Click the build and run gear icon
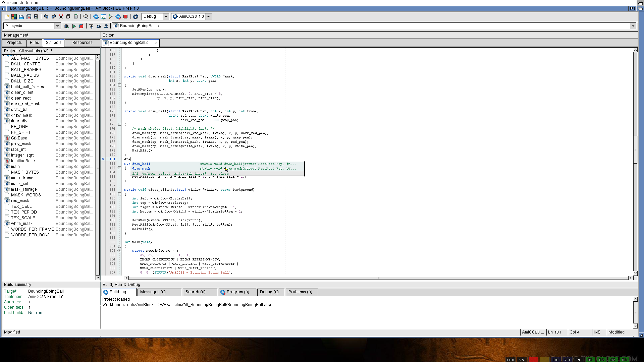 click(x=118, y=16)
